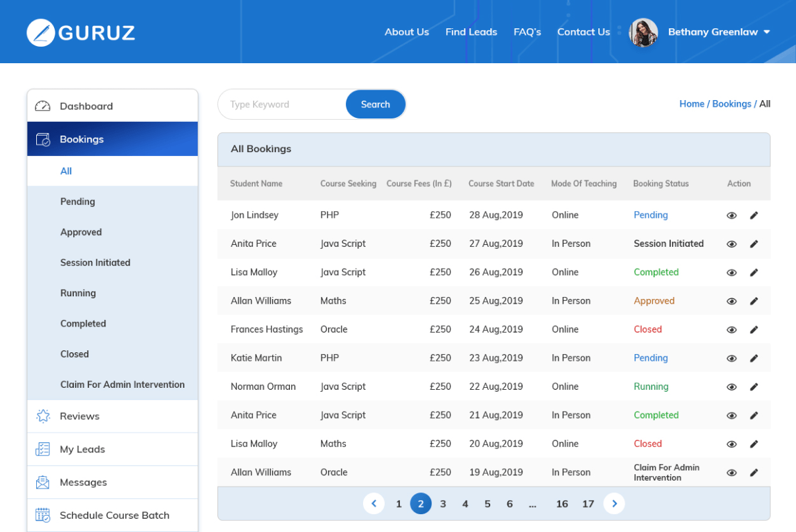
Task: Open Bethany Greenlaw account dropdown arrow
Action: pyautogui.click(x=766, y=32)
